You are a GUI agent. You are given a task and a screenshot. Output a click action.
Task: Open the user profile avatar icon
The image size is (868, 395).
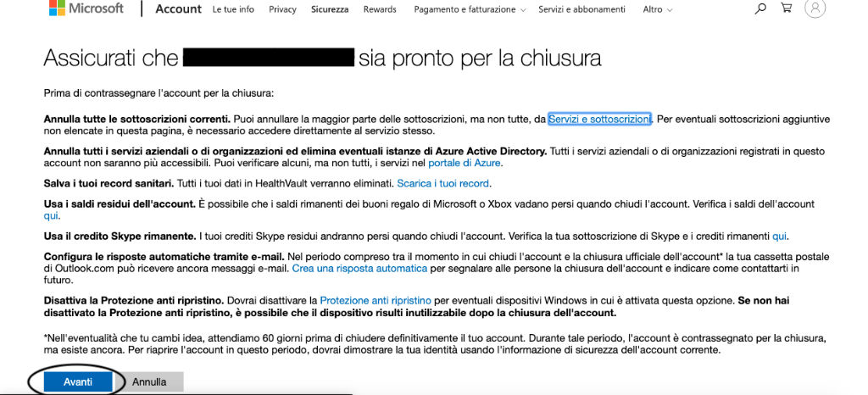click(x=815, y=8)
